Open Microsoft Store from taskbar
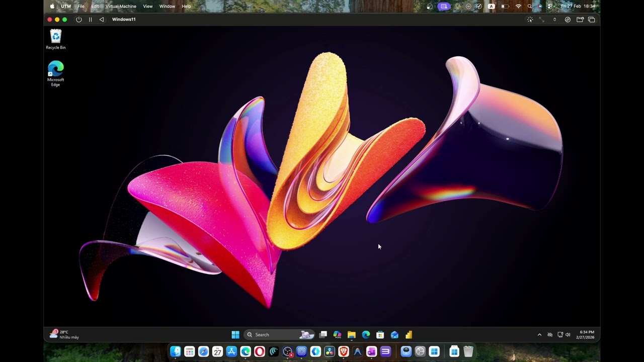Image resolution: width=644 pixels, height=362 pixels. (x=380, y=335)
